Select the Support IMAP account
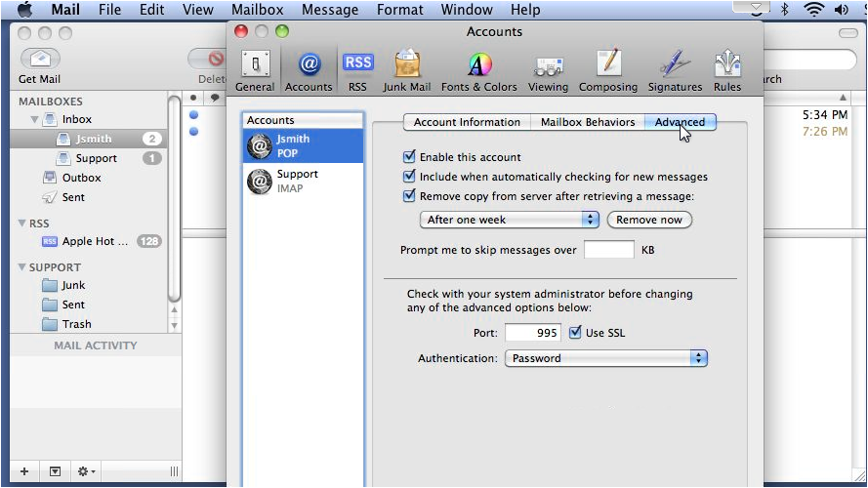The image size is (868, 488). 303,181
